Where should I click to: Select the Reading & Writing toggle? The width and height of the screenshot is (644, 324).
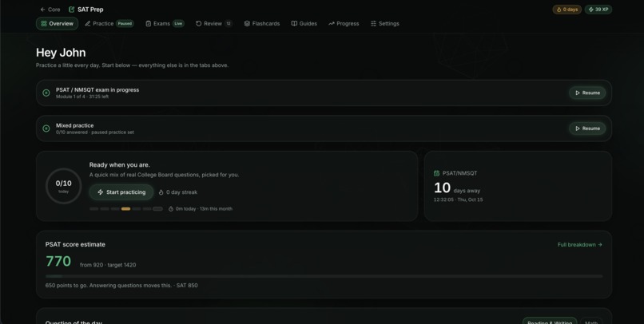click(550, 322)
